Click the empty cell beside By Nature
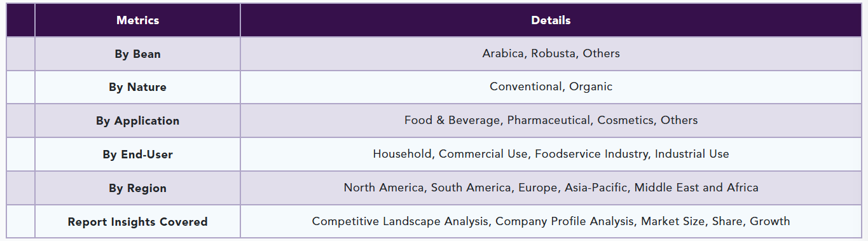Viewport: 868px width, 241px height. (20, 87)
